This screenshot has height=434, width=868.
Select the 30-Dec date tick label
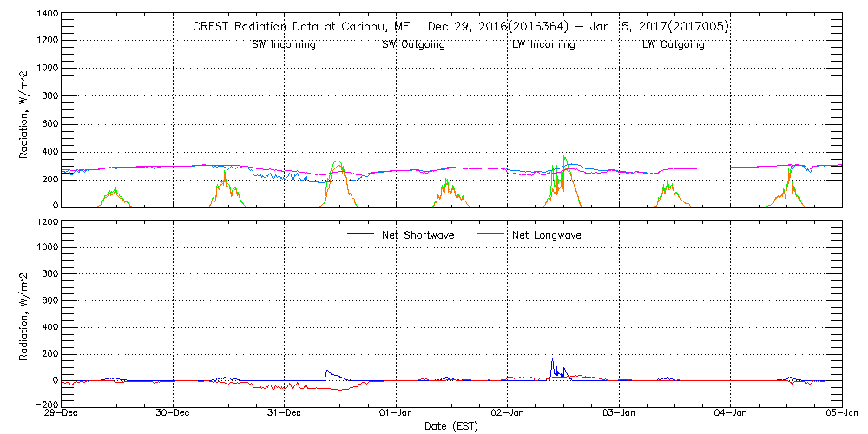(174, 414)
